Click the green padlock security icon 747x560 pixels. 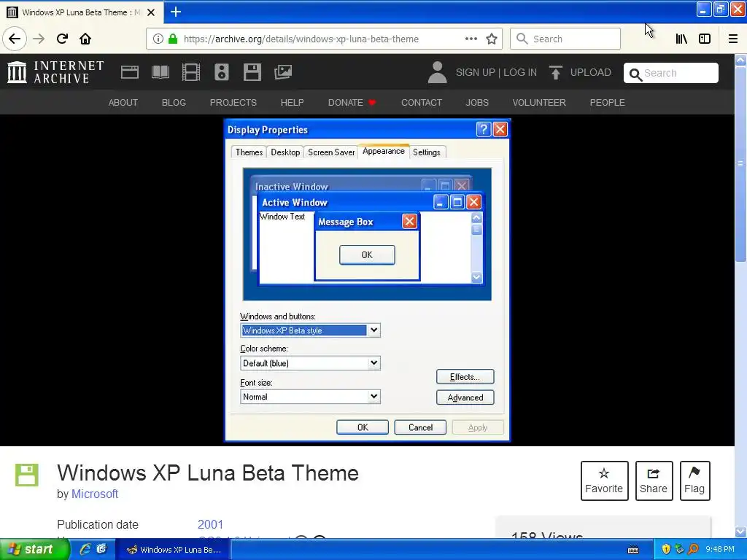173,39
